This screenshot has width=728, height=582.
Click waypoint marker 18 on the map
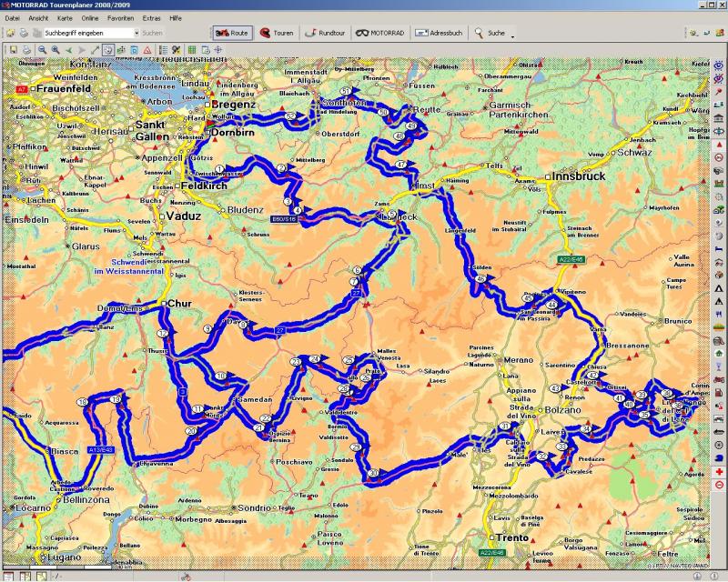(83, 402)
